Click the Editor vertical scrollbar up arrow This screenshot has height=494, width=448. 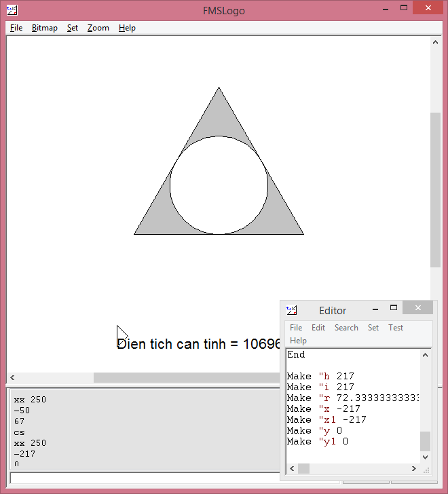pos(425,355)
